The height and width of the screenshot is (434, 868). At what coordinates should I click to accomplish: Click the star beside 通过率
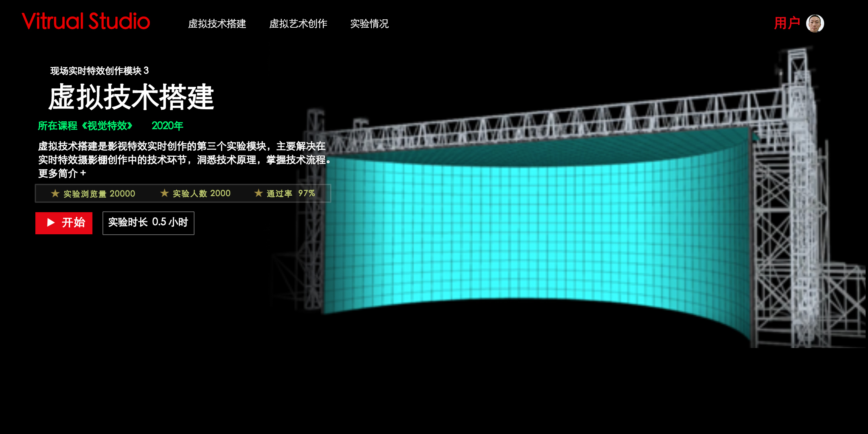[258, 193]
